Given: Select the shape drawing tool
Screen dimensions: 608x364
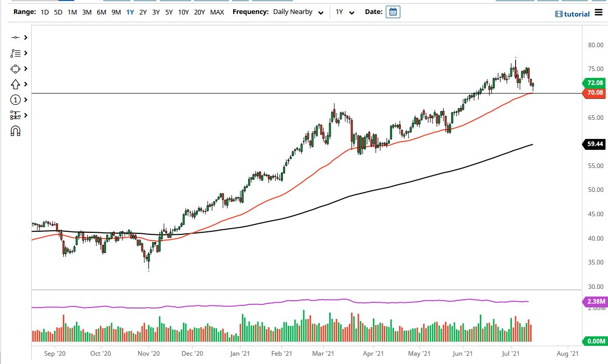Looking at the screenshot, I should point(14,68).
